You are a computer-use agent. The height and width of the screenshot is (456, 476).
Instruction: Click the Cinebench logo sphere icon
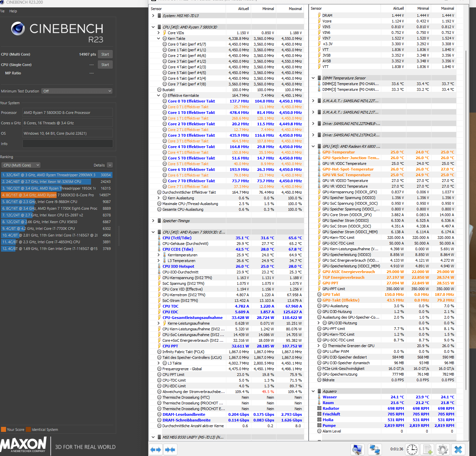pyautogui.click(x=18, y=29)
